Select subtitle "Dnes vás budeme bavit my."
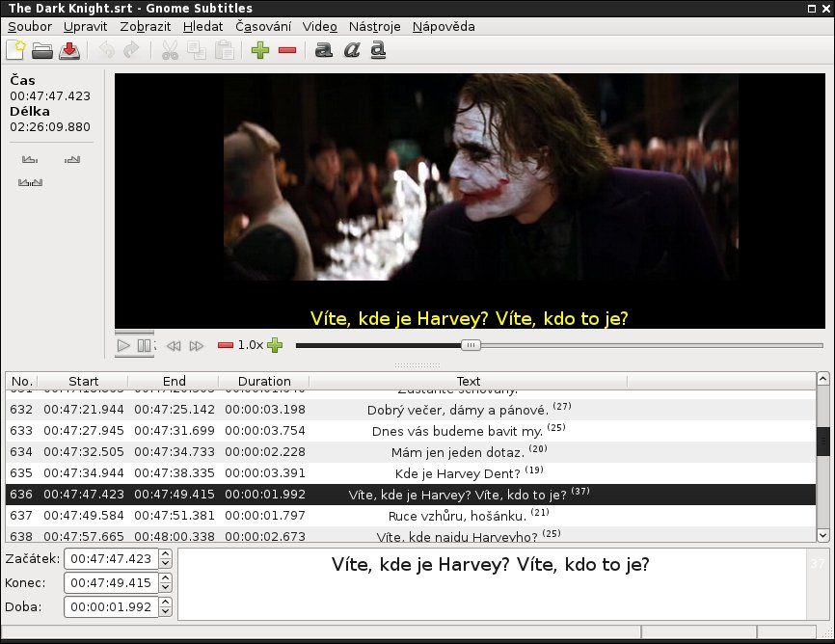 (410, 431)
